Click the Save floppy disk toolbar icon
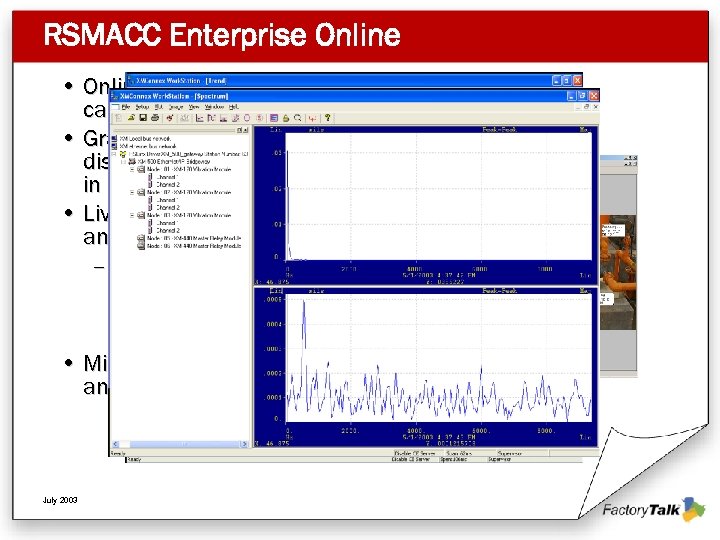720x540 pixels. (x=143, y=118)
